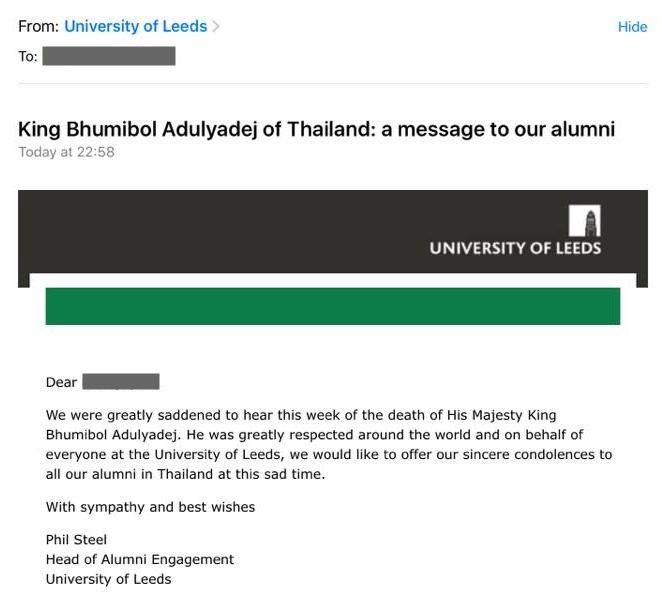Hide the email header details
This screenshot has width=662, height=616.
click(632, 27)
